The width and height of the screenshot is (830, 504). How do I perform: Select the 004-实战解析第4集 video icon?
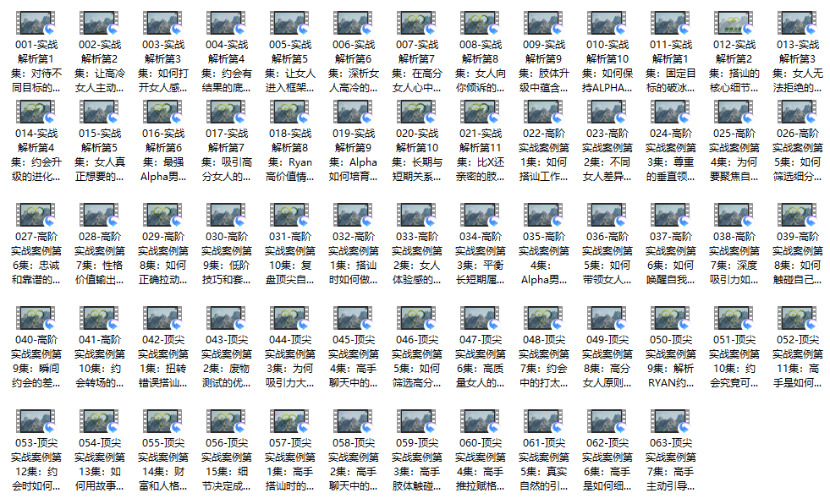(227, 24)
